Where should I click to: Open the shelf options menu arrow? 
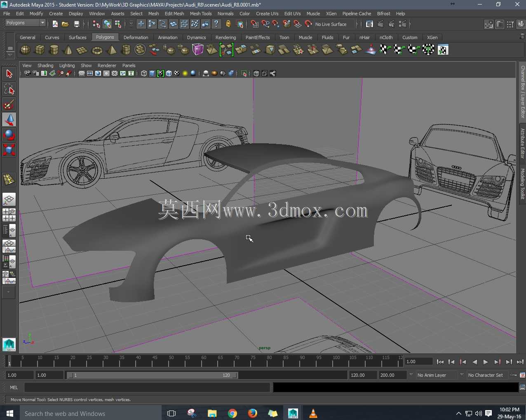coord(10,55)
